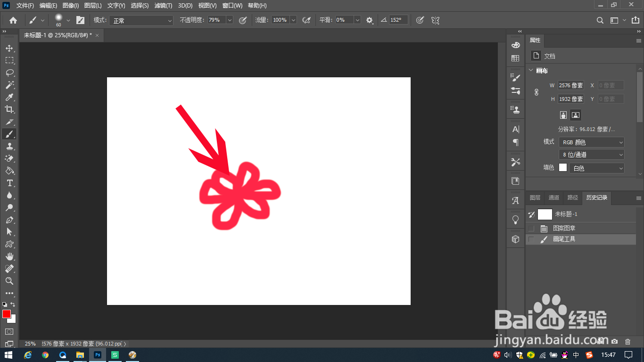
Task: Toggle pressure for opacity
Action: click(243, 20)
